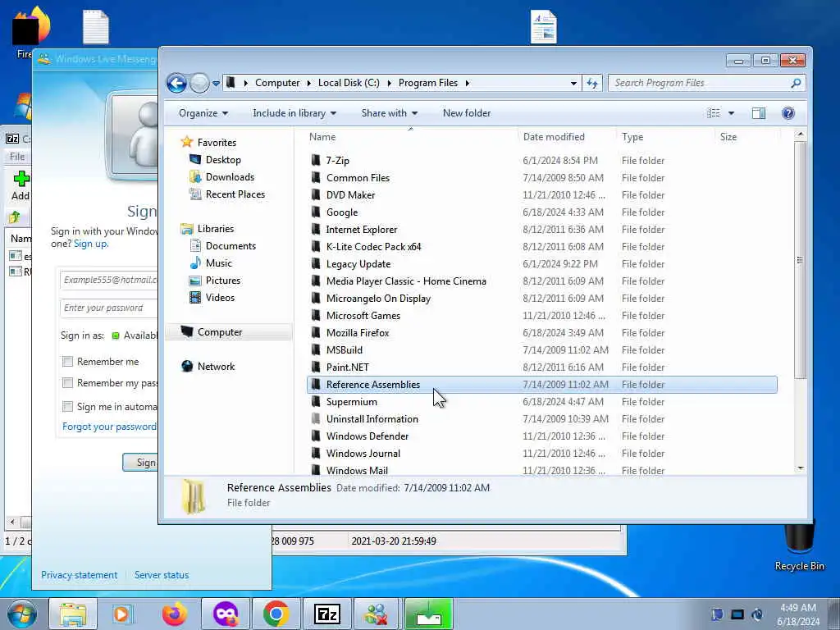
Task: Select the Supermium folder row
Action: [541, 402]
